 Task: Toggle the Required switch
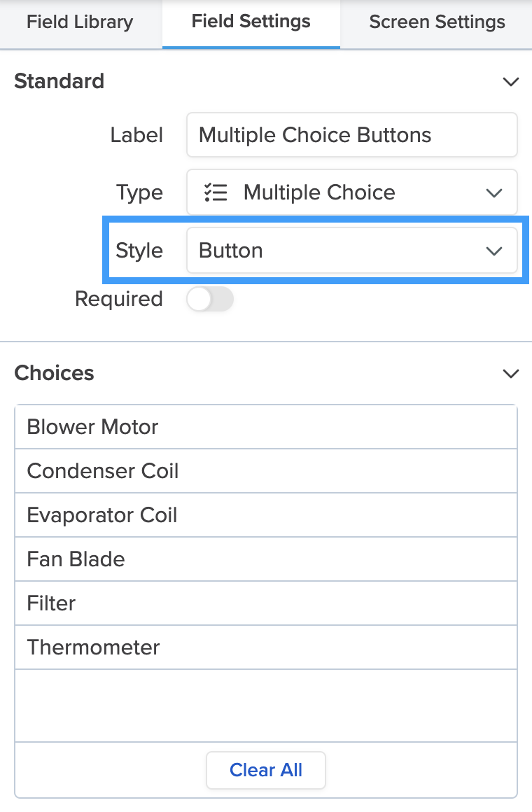coord(210,300)
